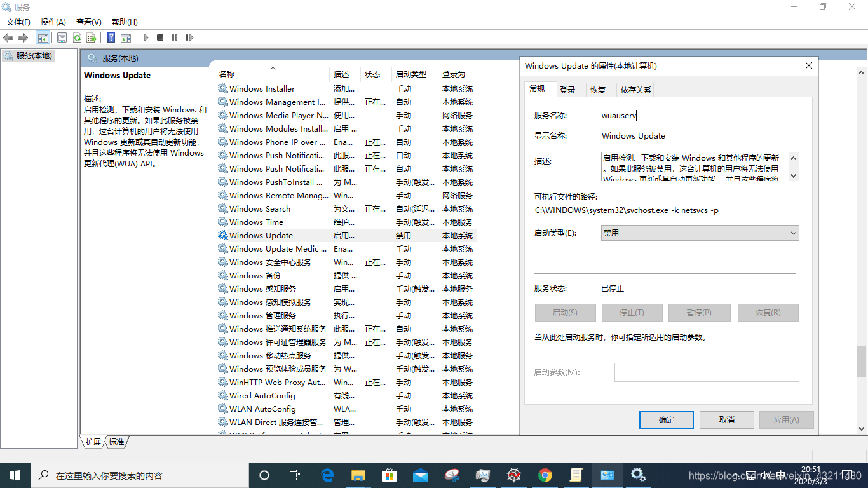This screenshot has width=868, height=488.
Task: Click the blue Help question-mark icon
Action: (x=111, y=37)
